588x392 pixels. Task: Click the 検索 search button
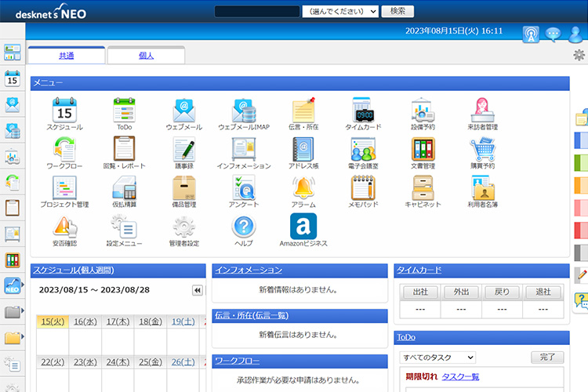(x=397, y=12)
